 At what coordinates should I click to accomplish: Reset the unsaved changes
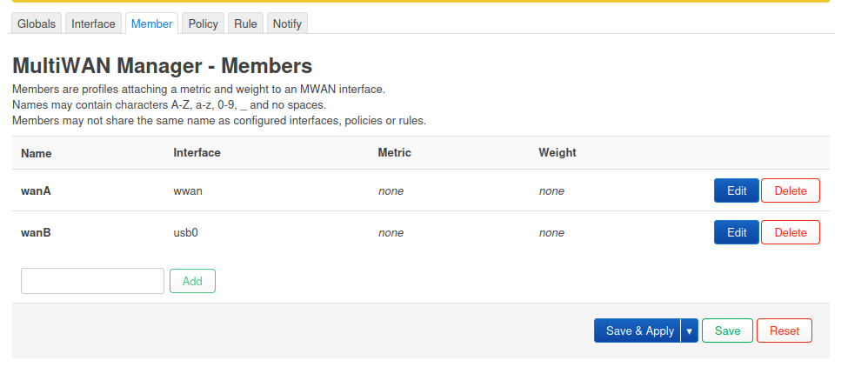[784, 331]
